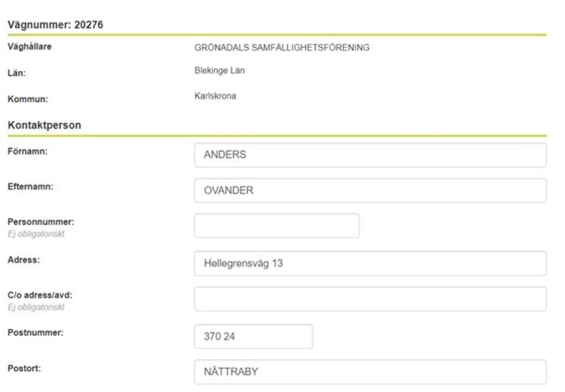Click the Förnamn field containing ANDERS
The height and width of the screenshot is (392, 565).
[x=370, y=155]
